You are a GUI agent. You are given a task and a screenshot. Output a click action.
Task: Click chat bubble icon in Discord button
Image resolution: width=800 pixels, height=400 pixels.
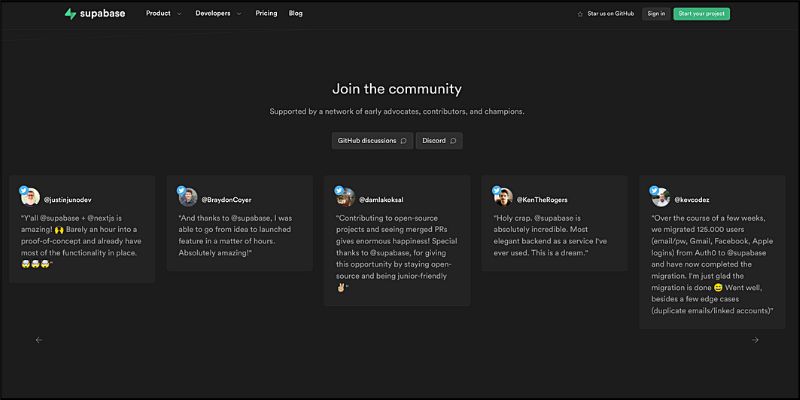pyautogui.click(x=453, y=141)
